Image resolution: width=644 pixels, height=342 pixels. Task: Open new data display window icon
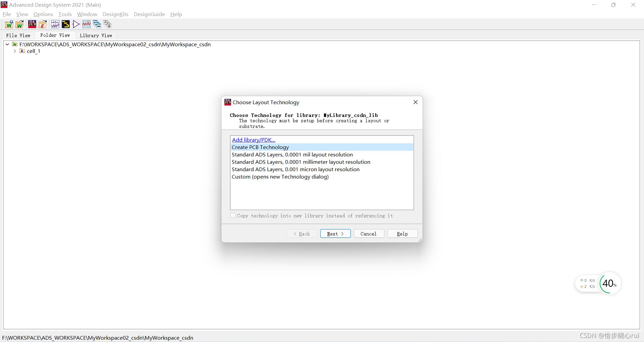point(87,24)
